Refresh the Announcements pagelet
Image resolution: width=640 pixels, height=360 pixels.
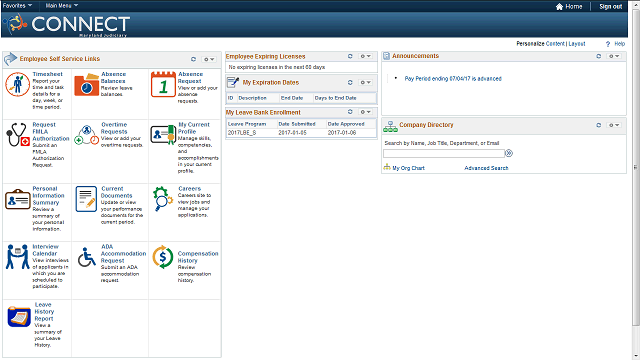pos(599,56)
